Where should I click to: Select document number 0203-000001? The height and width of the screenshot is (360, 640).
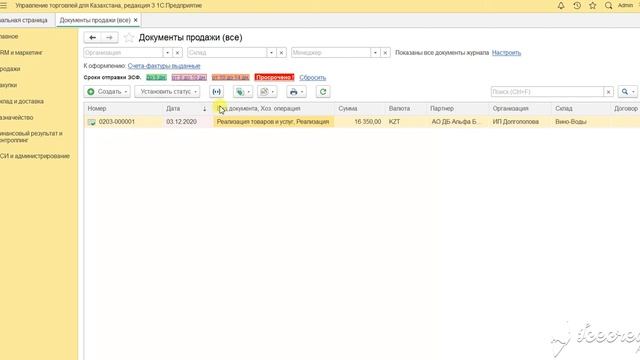click(117, 122)
